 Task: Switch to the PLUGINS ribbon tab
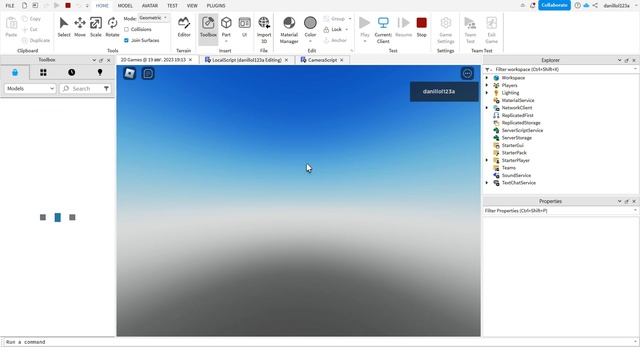[216, 6]
